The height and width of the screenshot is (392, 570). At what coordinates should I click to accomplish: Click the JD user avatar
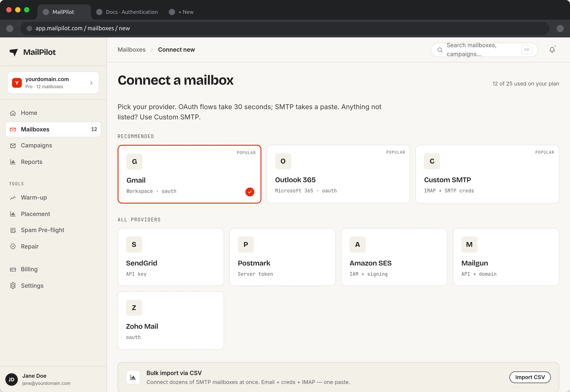12,380
